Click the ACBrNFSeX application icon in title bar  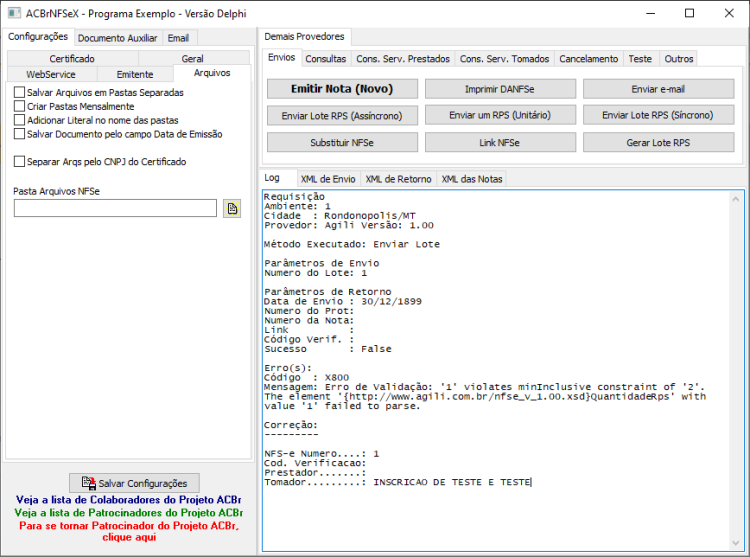pyautogui.click(x=14, y=13)
